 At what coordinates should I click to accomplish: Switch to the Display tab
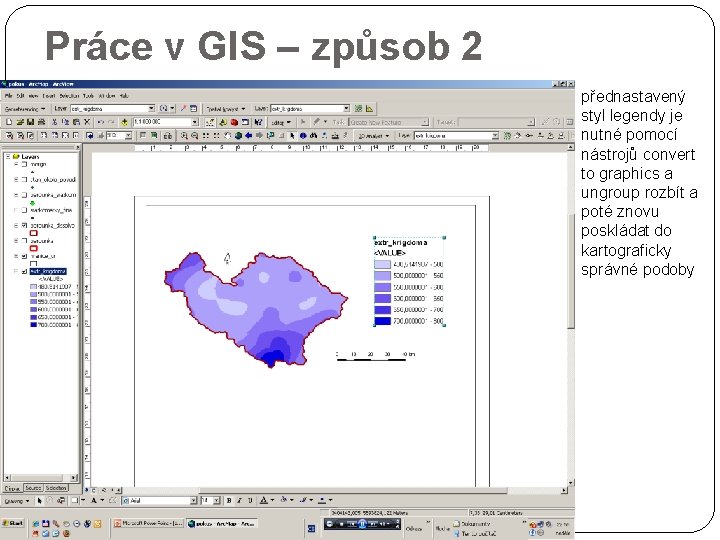coord(12,488)
